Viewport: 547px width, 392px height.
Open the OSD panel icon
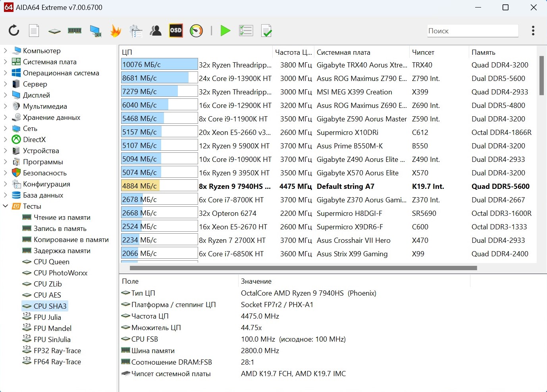pyautogui.click(x=176, y=31)
